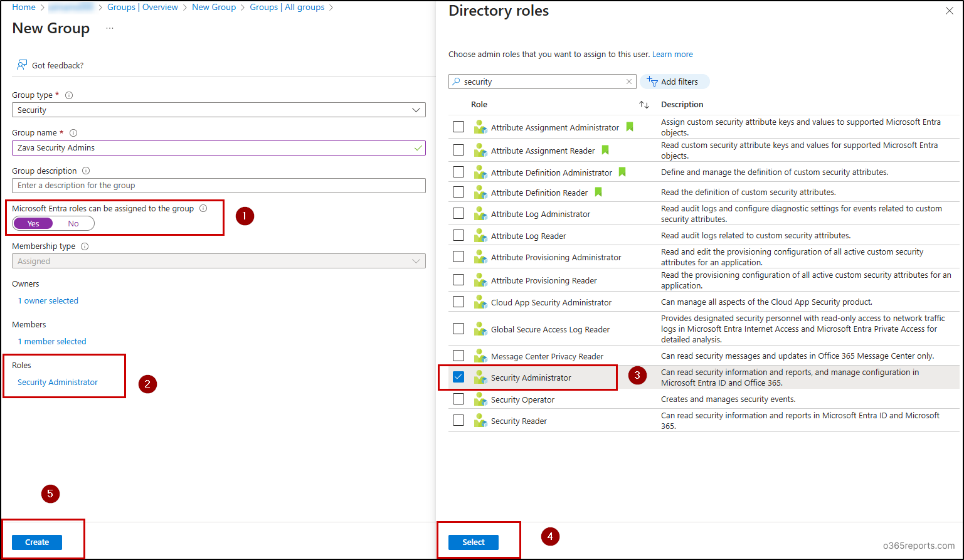
Task: Click the Group name input field
Action: pyautogui.click(x=219, y=148)
